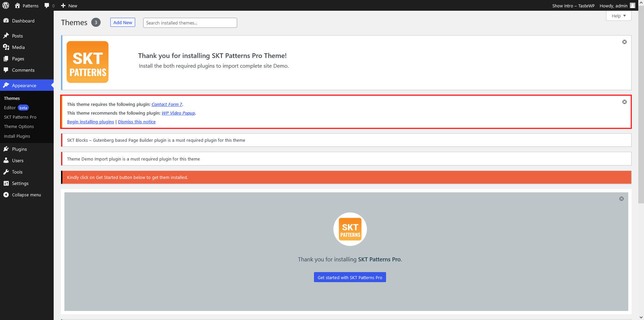Open the Contact Form 7 plugin link
The width and height of the screenshot is (644, 320).
167,104
